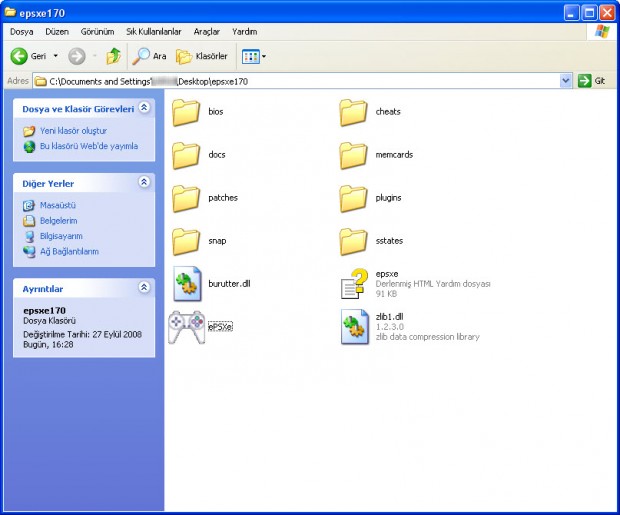
Task: Open search with the Ara magnifier
Action: click(x=141, y=56)
